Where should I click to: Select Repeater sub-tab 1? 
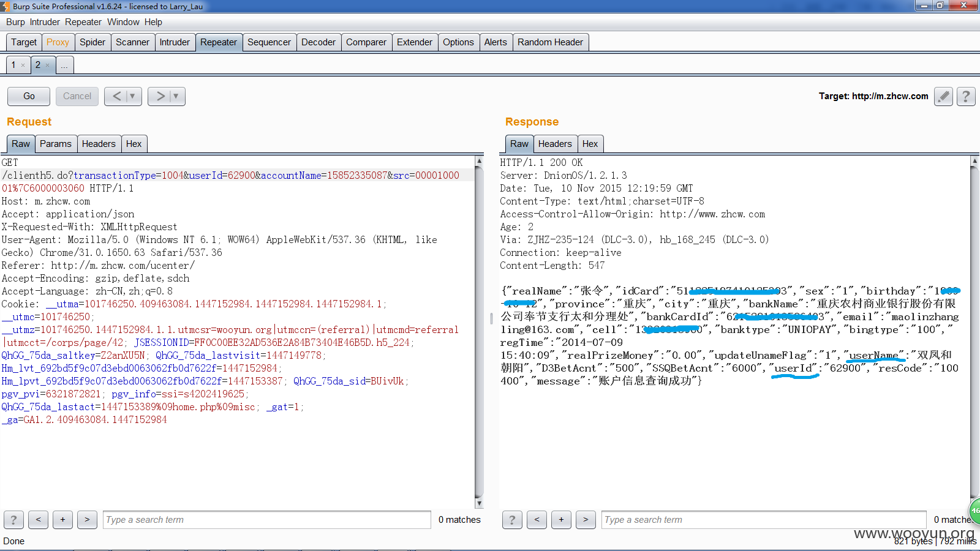(13, 65)
